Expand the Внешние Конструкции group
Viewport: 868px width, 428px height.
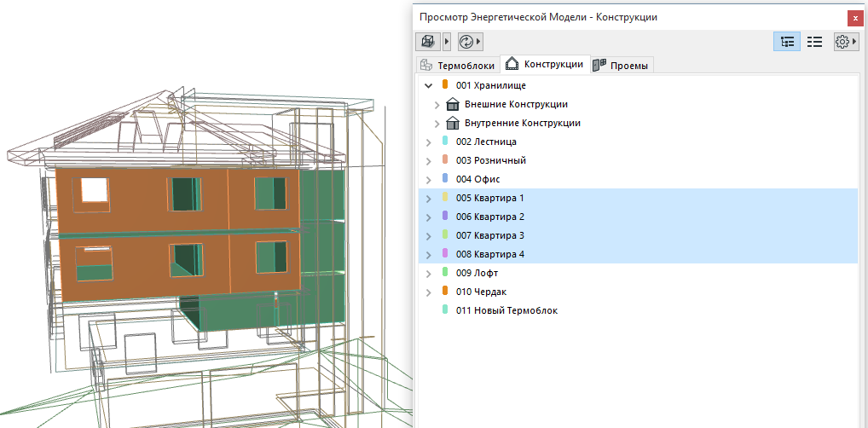(437, 105)
